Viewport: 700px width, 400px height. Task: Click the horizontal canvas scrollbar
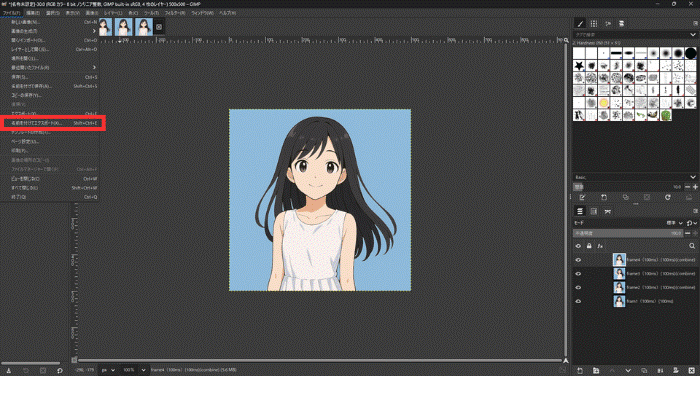click(x=320, y=360)
